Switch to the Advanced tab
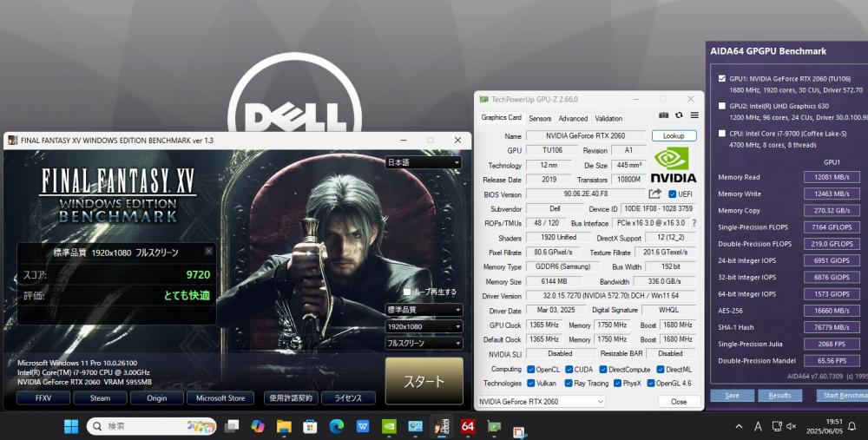868x440 pixels. click(x=573, y=118)
